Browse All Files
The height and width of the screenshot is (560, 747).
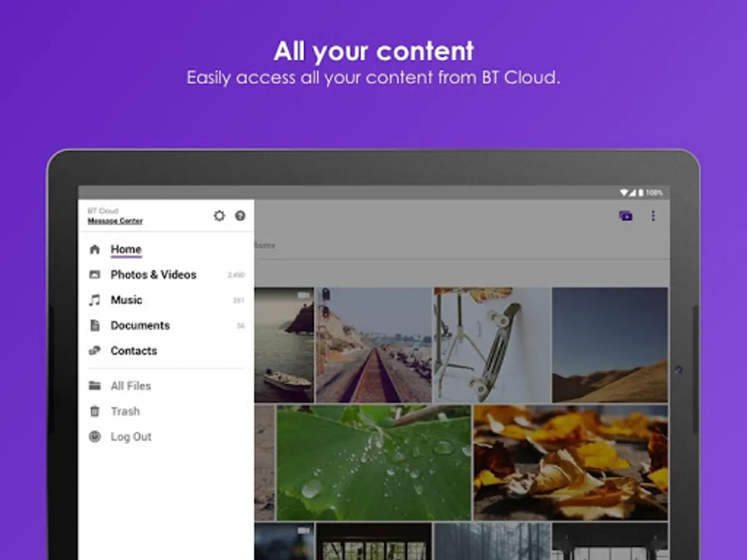[x=131, y=386]
